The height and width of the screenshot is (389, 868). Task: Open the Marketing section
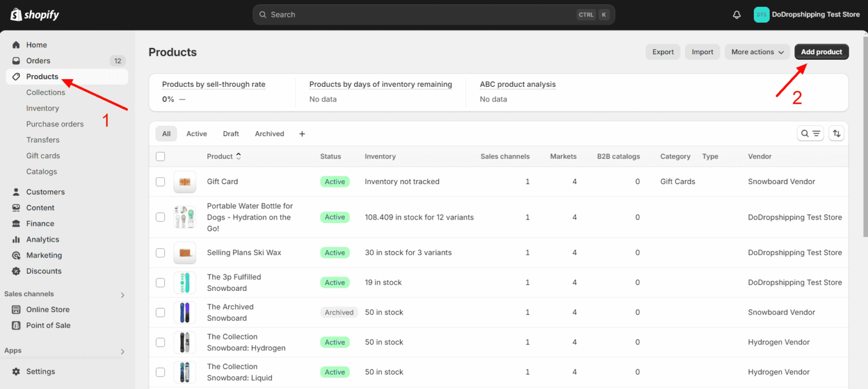tap(43, 255)
